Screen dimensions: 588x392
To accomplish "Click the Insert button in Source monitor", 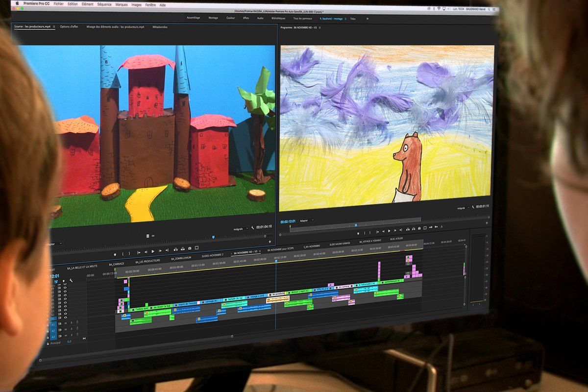I will [x=176, y=249].
